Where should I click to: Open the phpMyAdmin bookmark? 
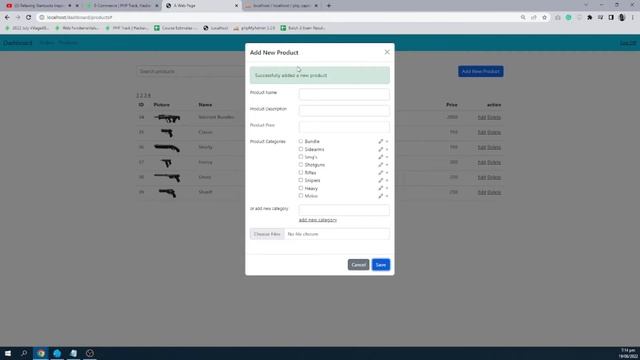pyautogui.click(x=255, y=28)
